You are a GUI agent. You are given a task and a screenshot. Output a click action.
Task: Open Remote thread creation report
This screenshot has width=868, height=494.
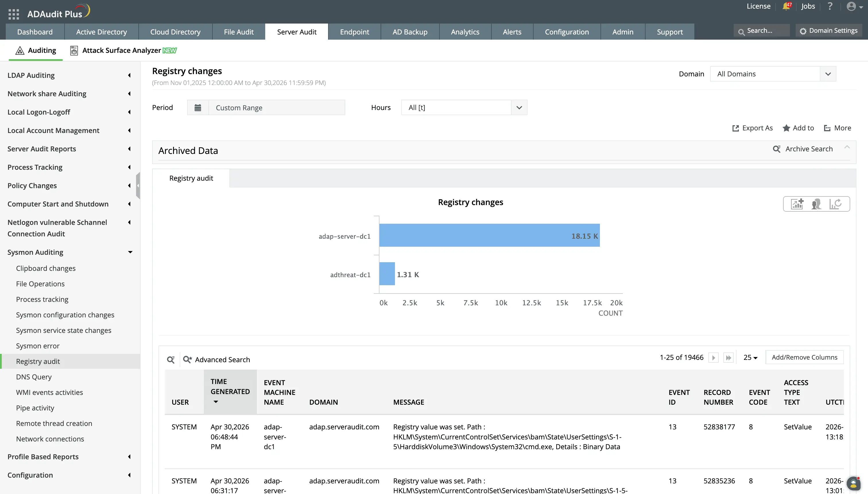click(54, 423)
